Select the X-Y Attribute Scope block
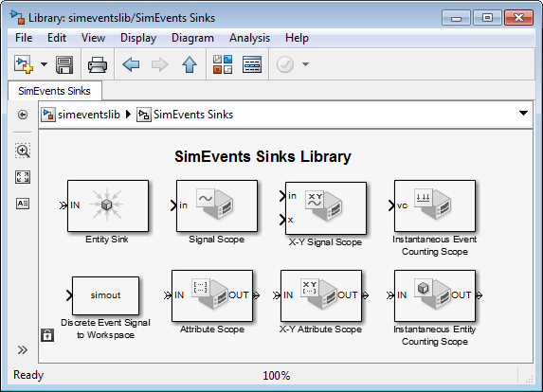Image resolution: width=543 pixels, height=392 pixels. tap(321, 295)
